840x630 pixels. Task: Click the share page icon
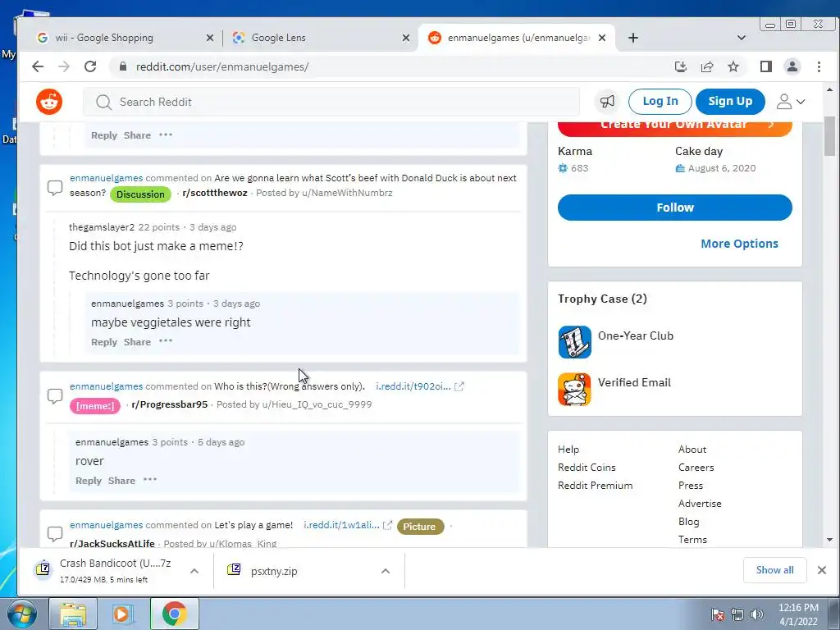click(x=707, y=66)
